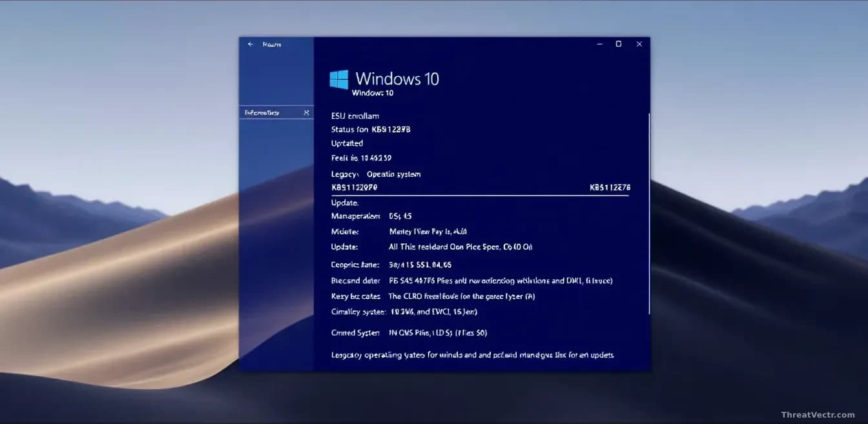
Task: Click the "Uptalted" status line
Action: 347,143
